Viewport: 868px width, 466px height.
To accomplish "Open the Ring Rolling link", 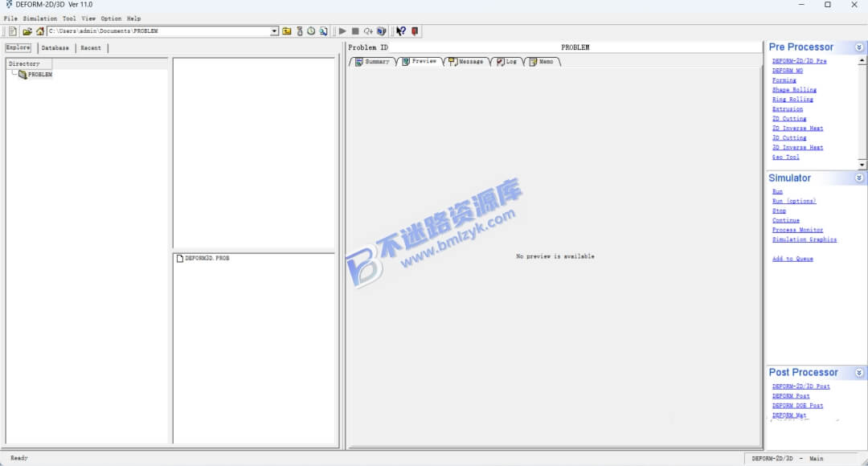I will (792, 100).
